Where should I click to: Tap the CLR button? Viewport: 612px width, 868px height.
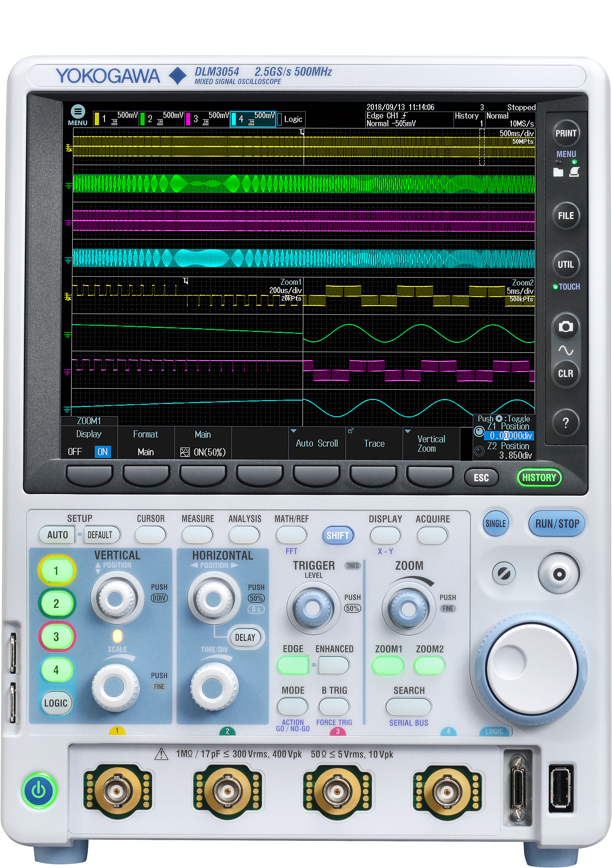(566, 373)
